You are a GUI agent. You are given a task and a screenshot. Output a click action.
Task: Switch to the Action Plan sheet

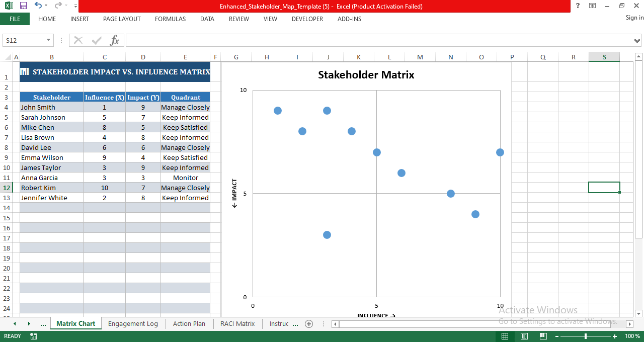(189, 323)
